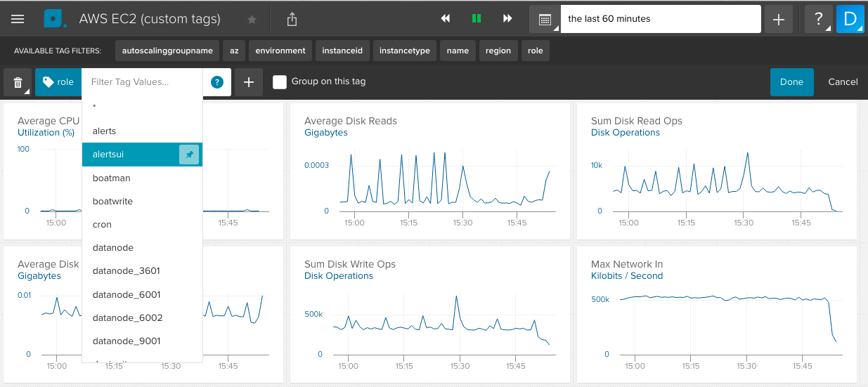
Task: Rewind the time window backward
Action: pos(445,19)
